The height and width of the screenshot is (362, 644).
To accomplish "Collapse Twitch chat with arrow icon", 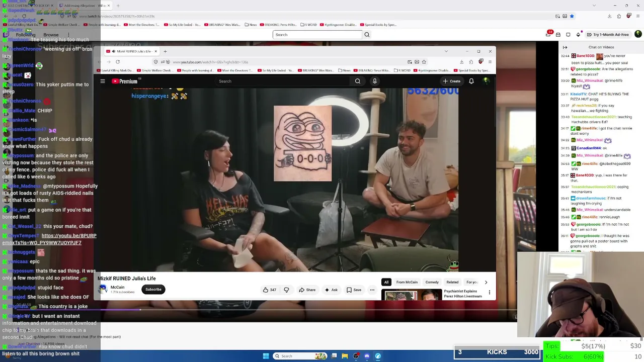I will [565, 47].
